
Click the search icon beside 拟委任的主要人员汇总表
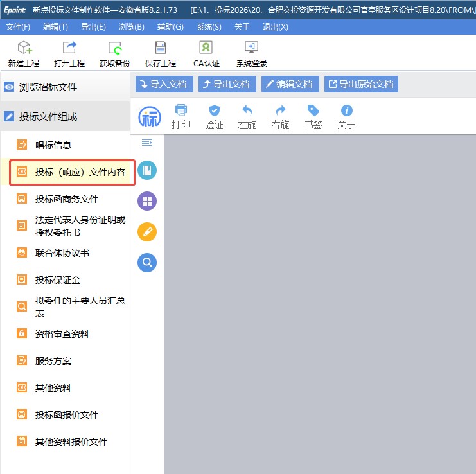[x=22, y=306]
